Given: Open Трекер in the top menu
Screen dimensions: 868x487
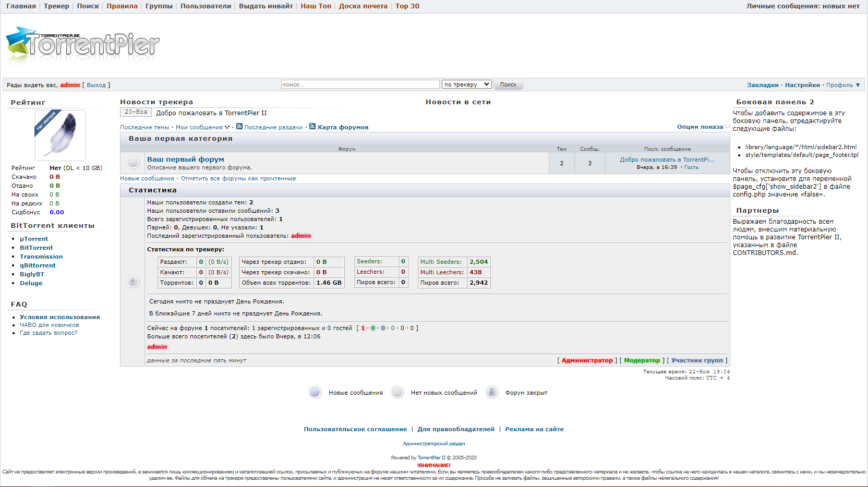Looking at the screenshot, I should (x=56, y=6).
